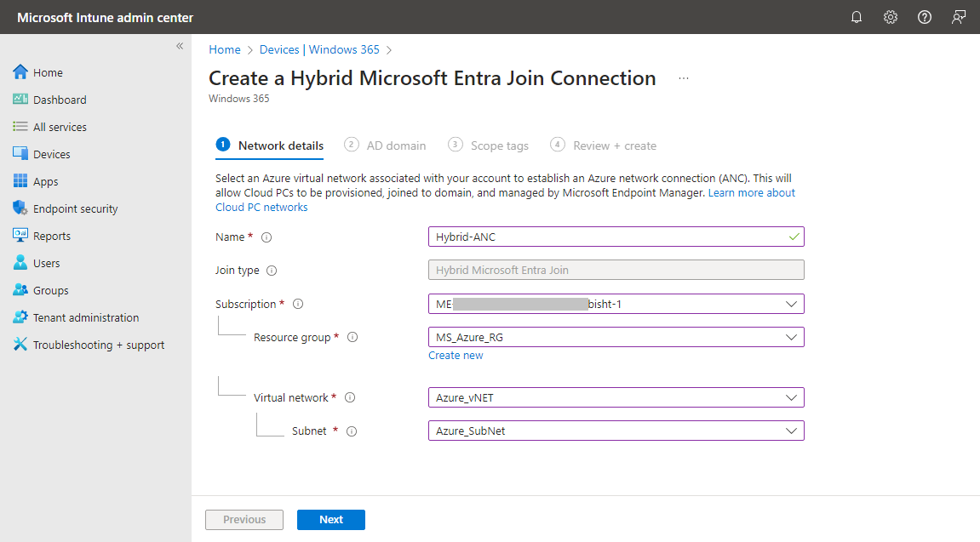The image size is (980, 542).
Task: Click Create new resource group link
Action: click(456, 356)
